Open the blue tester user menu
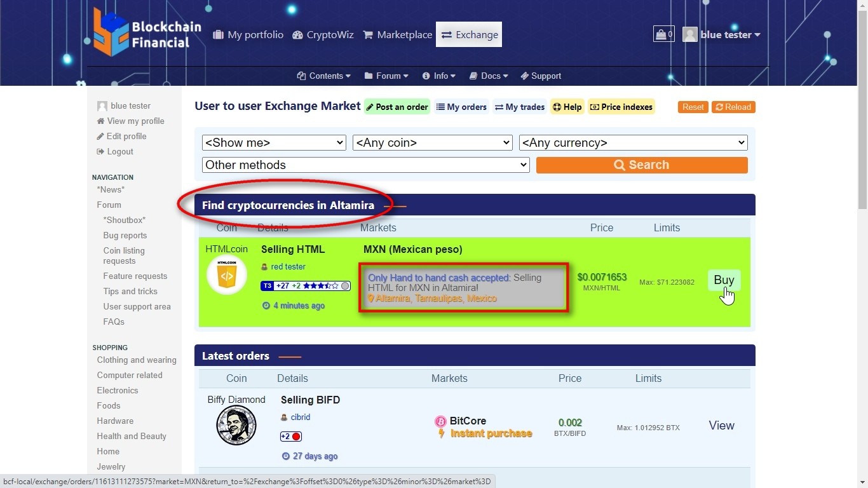The width and height of the screenshot is (868, 488). pos(722,35)
